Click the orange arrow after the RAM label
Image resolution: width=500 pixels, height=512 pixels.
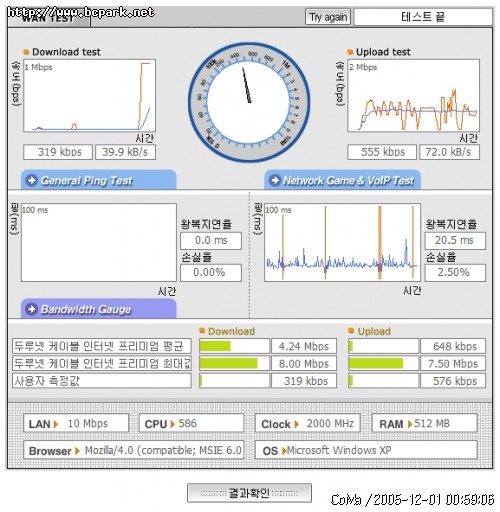click(410, 424)
